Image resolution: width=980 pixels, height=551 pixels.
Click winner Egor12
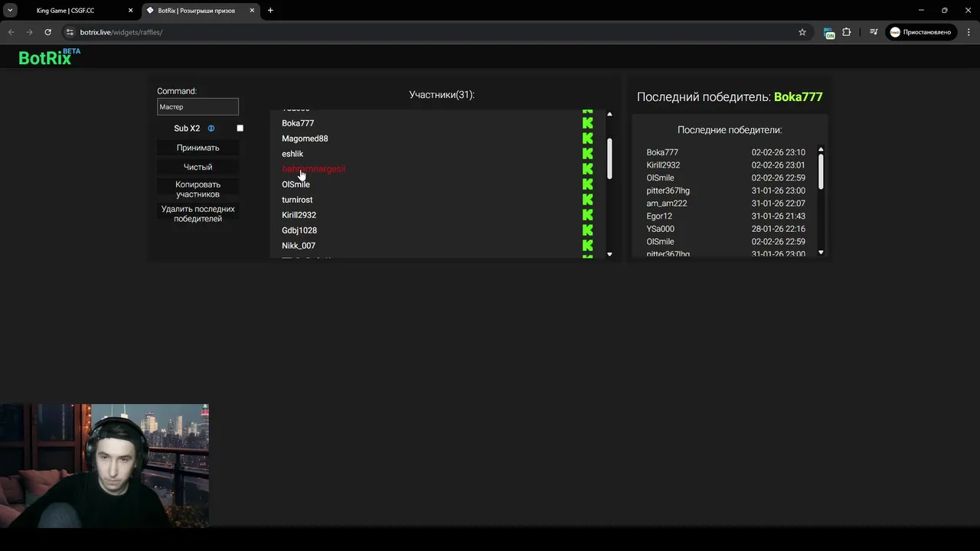(x=659, y=216)
